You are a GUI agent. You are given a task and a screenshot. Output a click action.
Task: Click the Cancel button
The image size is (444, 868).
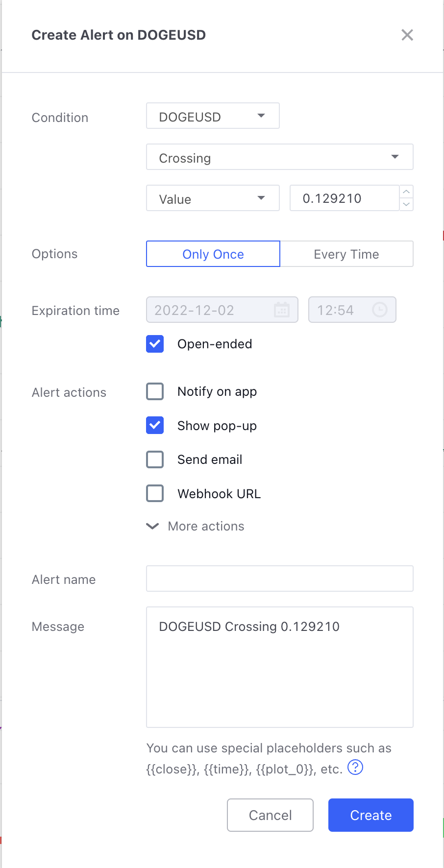(270, 815)
